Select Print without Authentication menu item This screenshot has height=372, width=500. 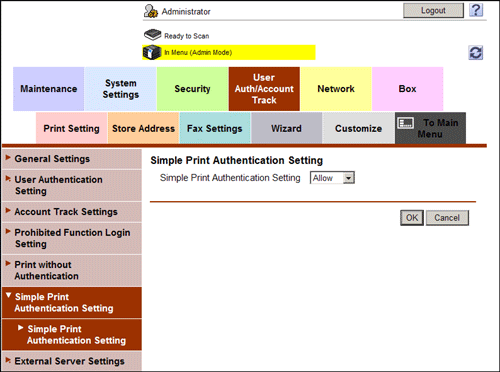click(72, 270)
